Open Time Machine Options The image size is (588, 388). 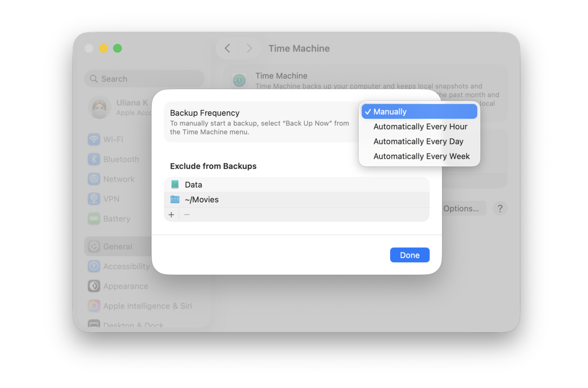(461, 209)
